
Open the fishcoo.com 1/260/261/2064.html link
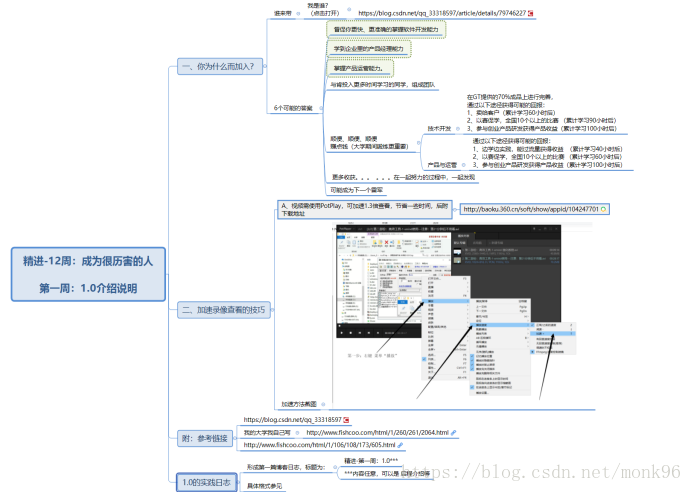click(377, 433)
